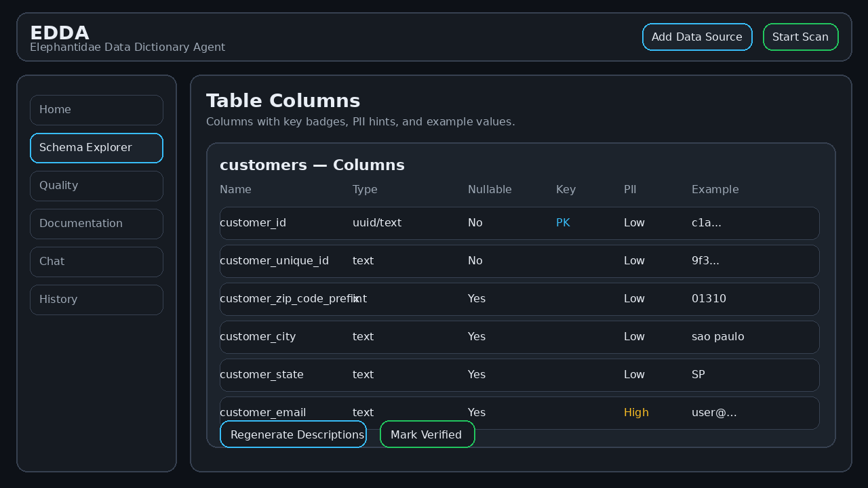The height and width of the screenshot is (488, 868).
Task: Click Regenerate Descriptions
Action: [x=293, y=434]
